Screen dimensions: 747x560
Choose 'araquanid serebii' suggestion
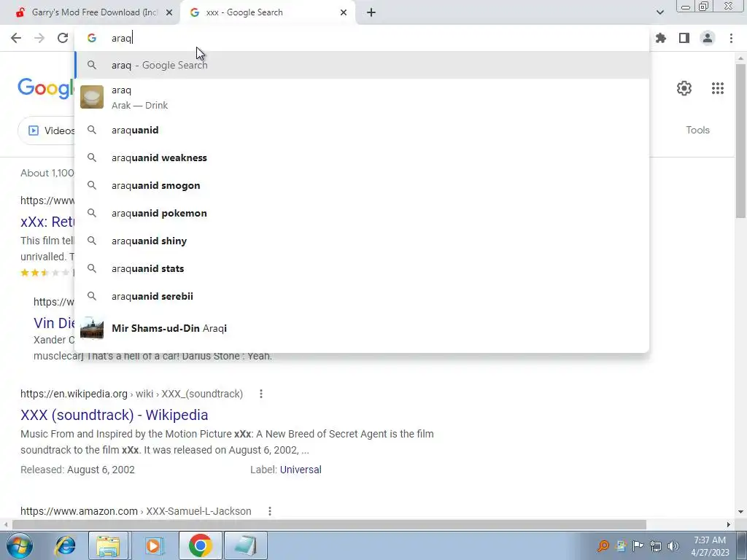pos(362,296)
